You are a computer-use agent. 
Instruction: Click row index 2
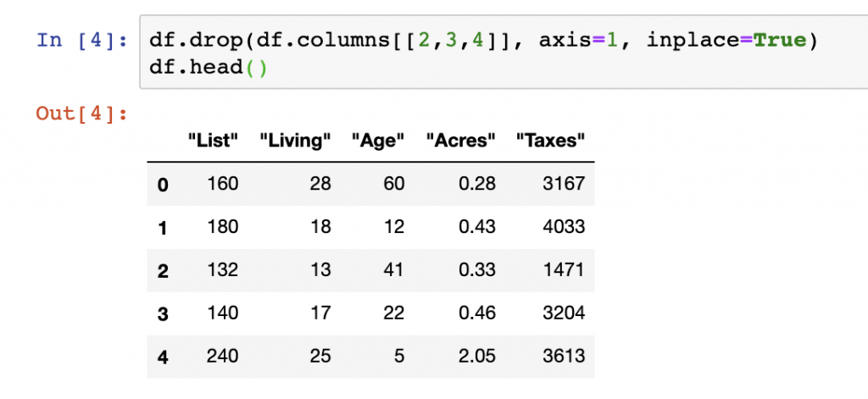point(162,271)
